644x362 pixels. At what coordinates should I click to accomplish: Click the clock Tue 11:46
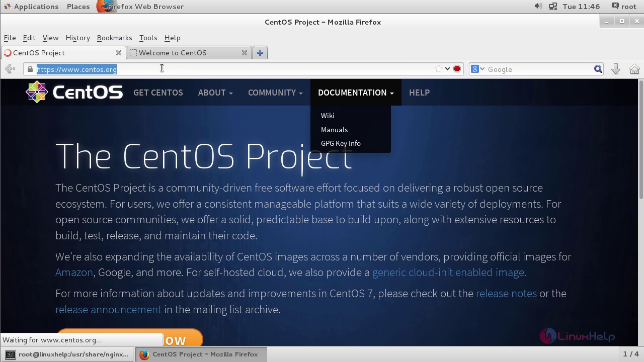coord(581,7)
